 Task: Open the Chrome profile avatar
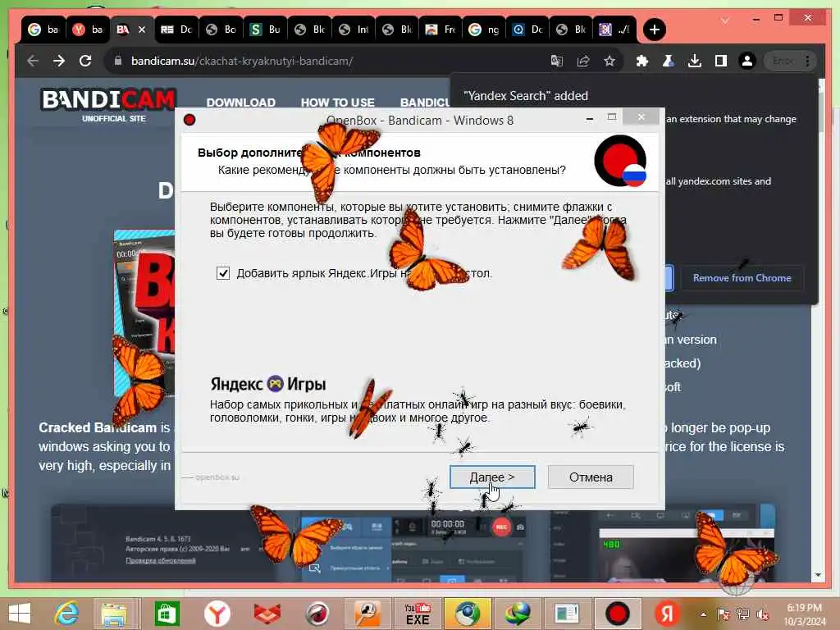point(746,61)
